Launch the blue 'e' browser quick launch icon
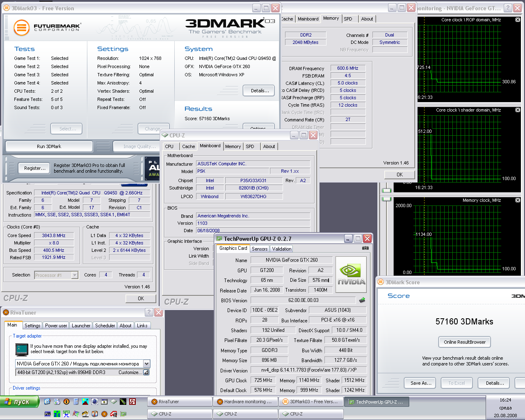 click(48, 402)
